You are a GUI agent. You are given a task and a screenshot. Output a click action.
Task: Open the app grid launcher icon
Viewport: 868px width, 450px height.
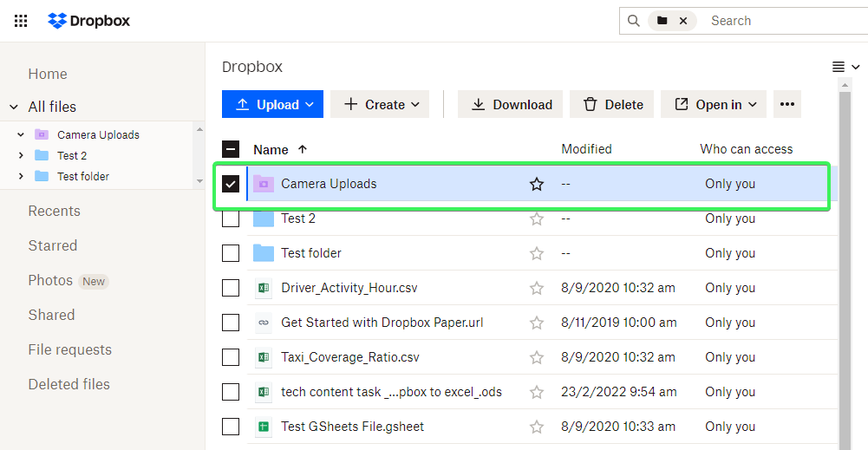tap(21, 21)
